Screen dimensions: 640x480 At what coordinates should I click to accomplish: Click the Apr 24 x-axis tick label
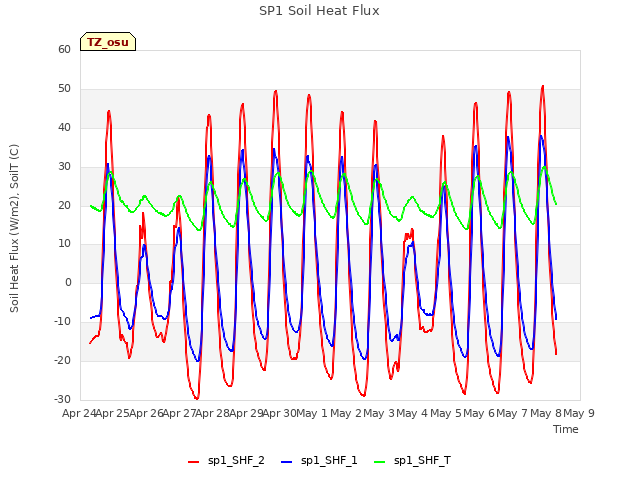click(79, 413)
